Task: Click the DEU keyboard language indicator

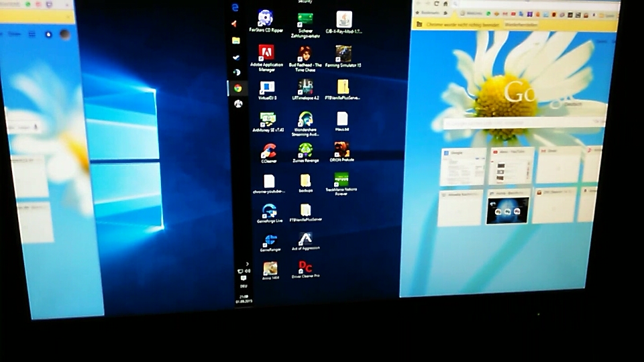Action: coord(244,286)
